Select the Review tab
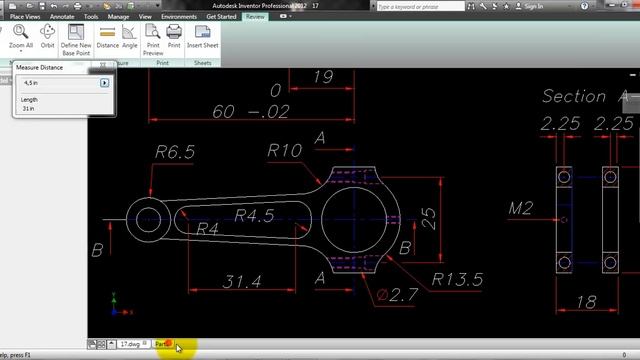Viewport: 640px width, 360px height. [255, 17]
